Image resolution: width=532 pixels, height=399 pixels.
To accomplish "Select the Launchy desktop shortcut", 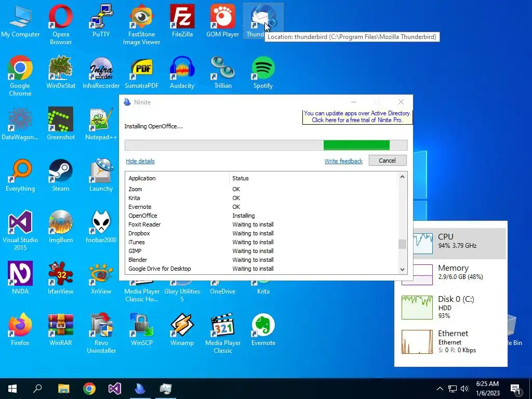I will tap(101, 175).
